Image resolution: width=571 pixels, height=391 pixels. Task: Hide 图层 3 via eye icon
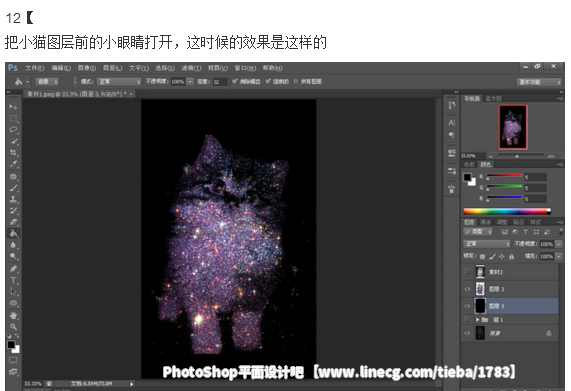point(467,306)
